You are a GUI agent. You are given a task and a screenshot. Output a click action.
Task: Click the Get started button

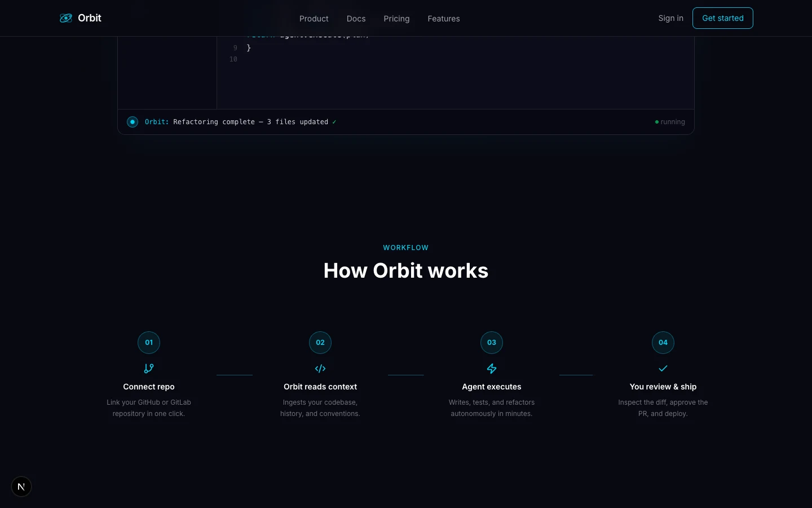[723, 18]
